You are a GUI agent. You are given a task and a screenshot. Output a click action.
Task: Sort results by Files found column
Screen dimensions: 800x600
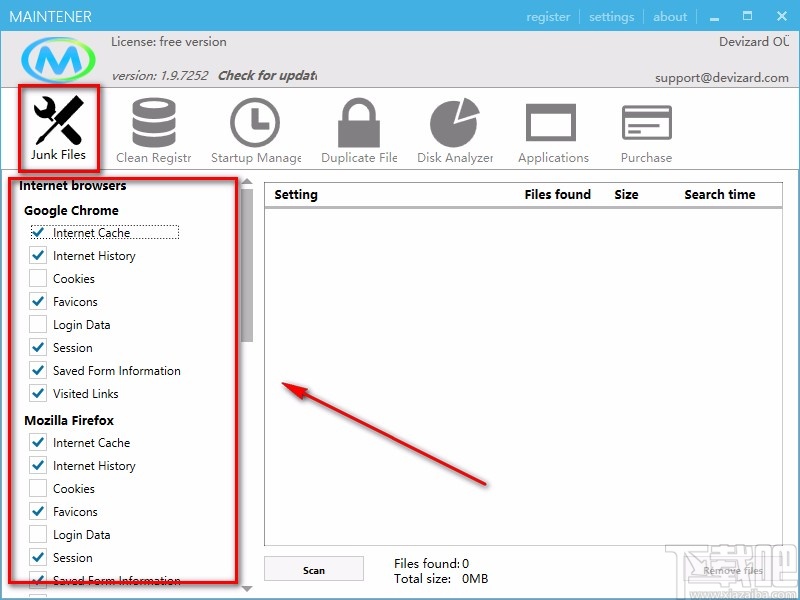(x=558, y=194)
